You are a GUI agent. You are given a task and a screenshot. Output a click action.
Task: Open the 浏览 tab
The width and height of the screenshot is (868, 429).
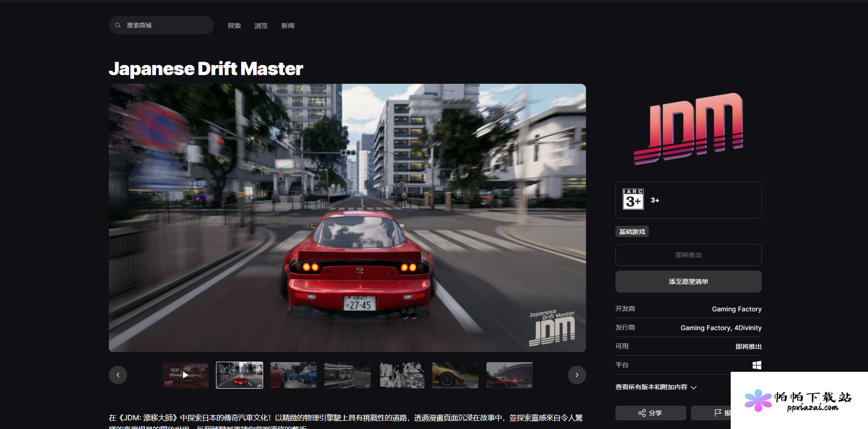pyautogui.click(x=261, y=26)
